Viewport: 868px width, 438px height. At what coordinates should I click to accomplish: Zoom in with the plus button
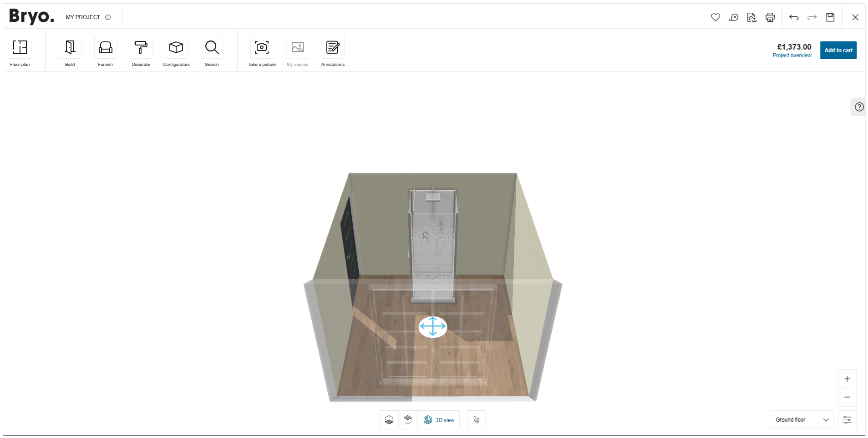[847, 379]
